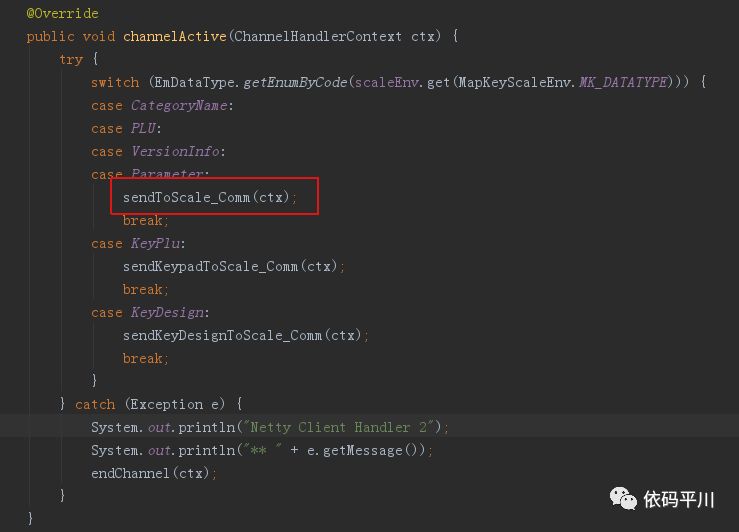Click break after sendKeyDesignToScale_Comm
Viewport: 739px width, 532px height.
pos(145,359)
